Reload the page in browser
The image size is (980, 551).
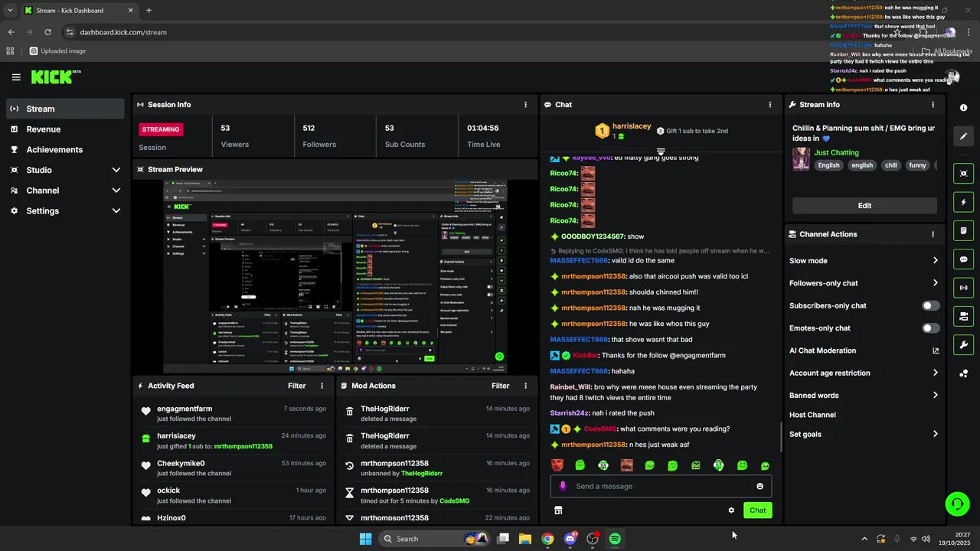pos(47,32)
